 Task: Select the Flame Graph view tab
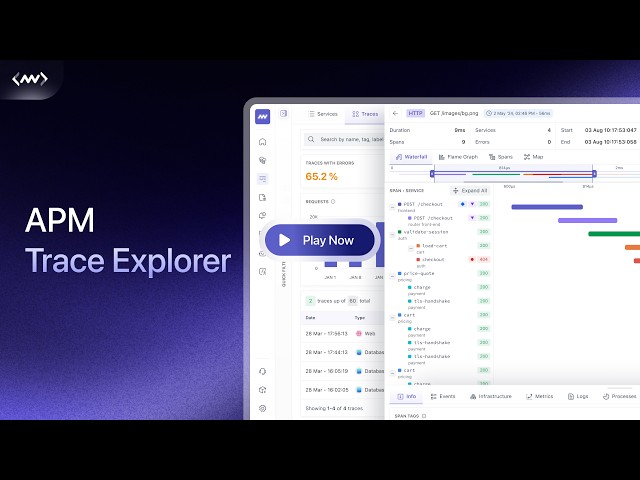[458, 157]
